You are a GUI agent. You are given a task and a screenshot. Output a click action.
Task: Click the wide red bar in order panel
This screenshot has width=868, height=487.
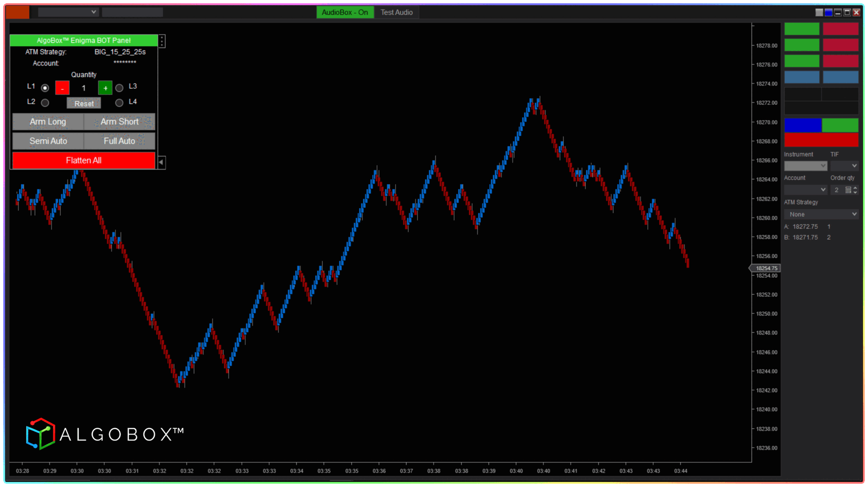click(821, 140)
